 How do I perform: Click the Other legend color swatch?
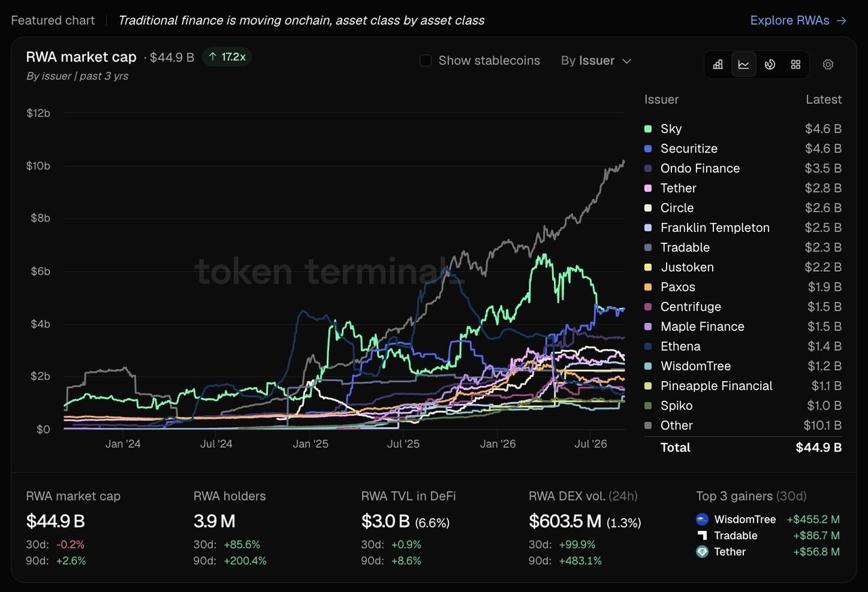pyautogui.click(x=648, y=425)
